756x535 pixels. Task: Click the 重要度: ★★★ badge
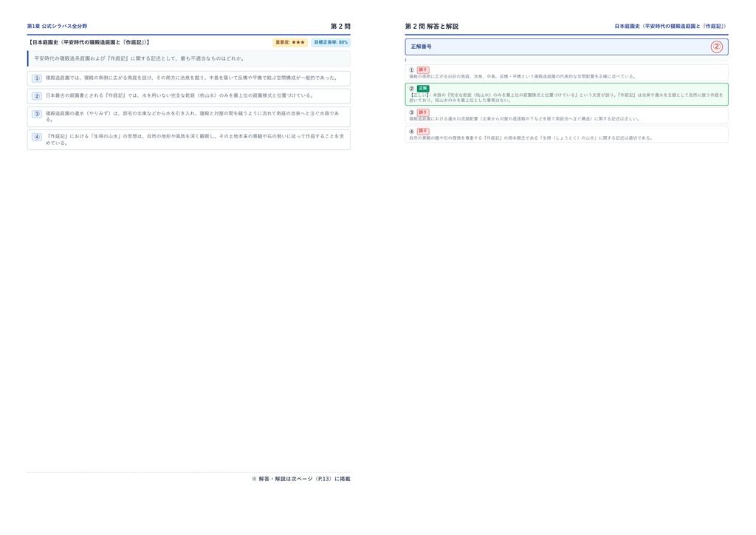290,42
